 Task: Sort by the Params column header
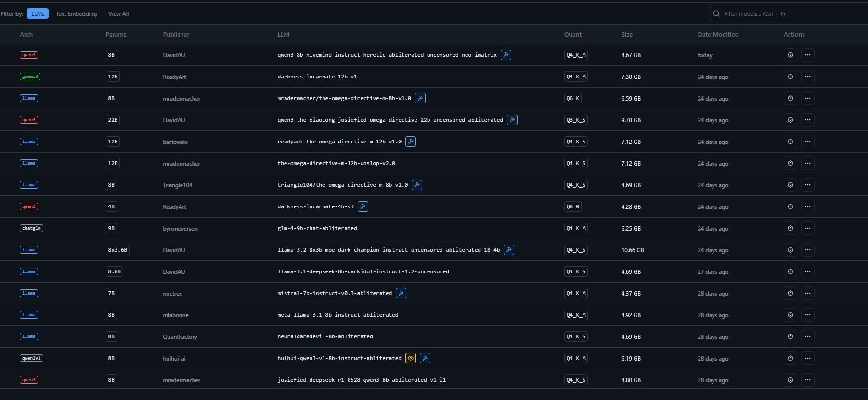coord(116,34)
